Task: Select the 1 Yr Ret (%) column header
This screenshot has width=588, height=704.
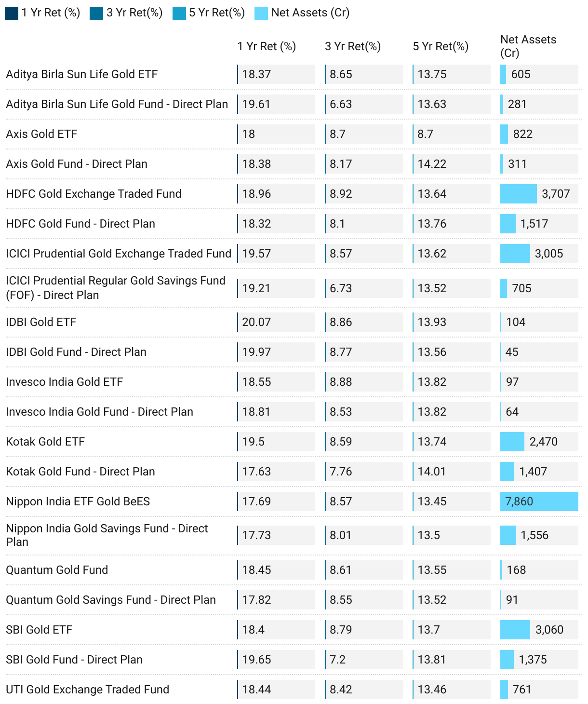Action: (x=267, y=46)
